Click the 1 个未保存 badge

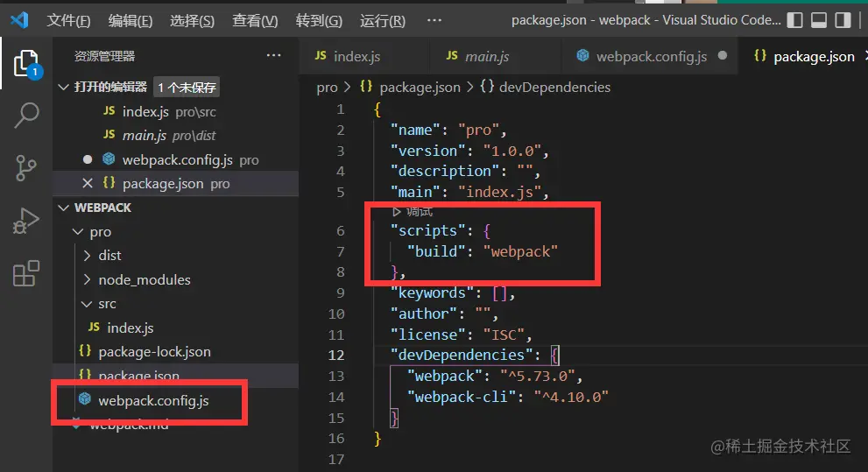point(187,88)
